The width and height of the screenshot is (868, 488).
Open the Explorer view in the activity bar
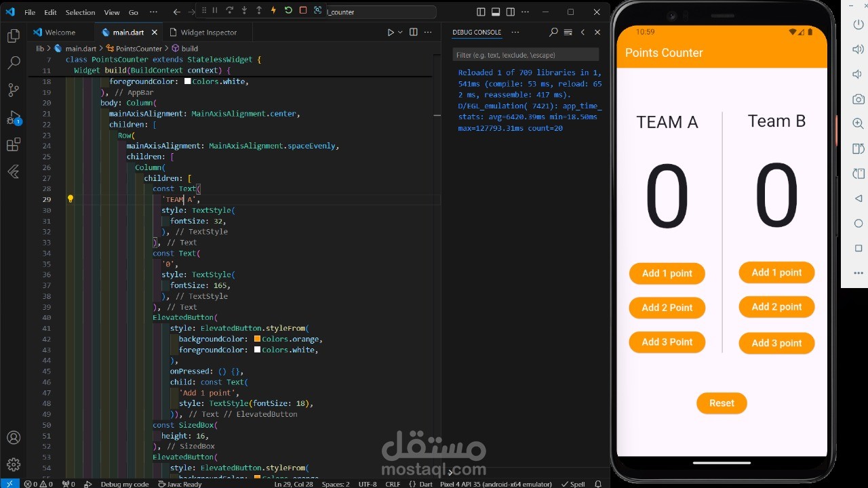tap(14, 36)
